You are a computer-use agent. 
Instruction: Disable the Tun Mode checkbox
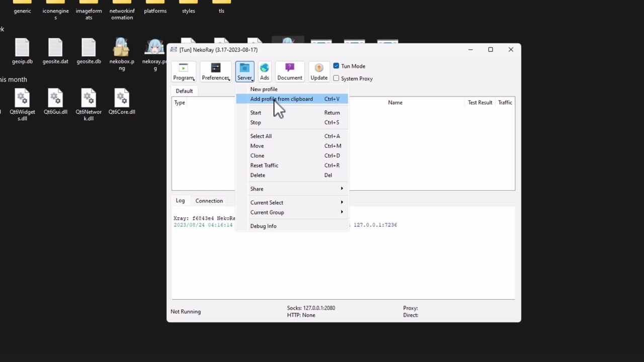[x=336, y=66]
